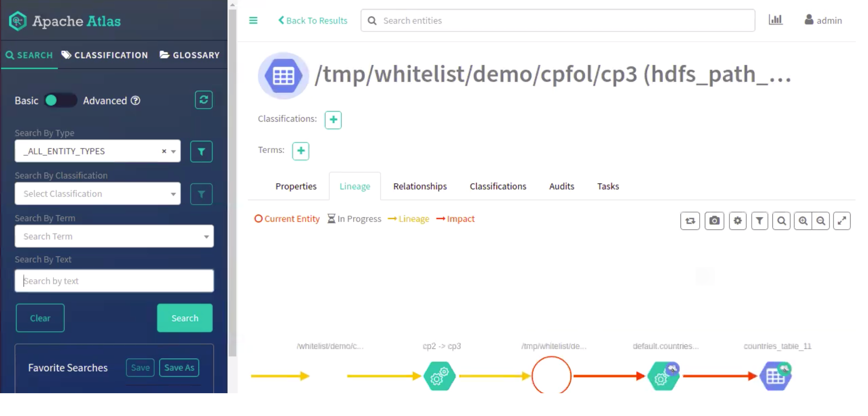Click the zoom out magnifier icon
The width and height of the screenshot is (868, 416).
[x=821, y=221]
